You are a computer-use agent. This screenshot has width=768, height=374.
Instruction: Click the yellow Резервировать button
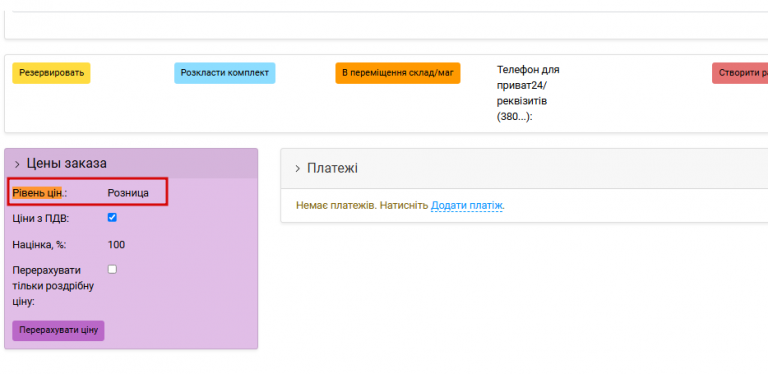coord(51,73)
